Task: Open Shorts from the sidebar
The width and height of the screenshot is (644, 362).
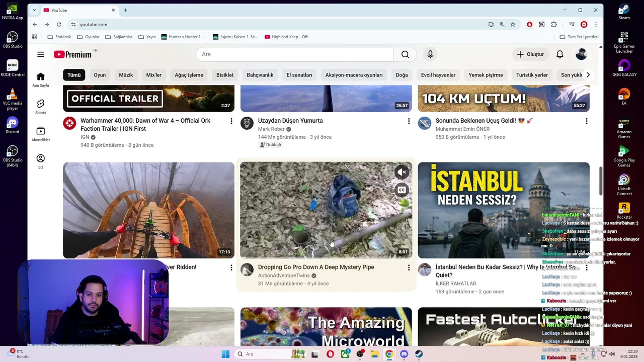Action: (x=41, y=107)
